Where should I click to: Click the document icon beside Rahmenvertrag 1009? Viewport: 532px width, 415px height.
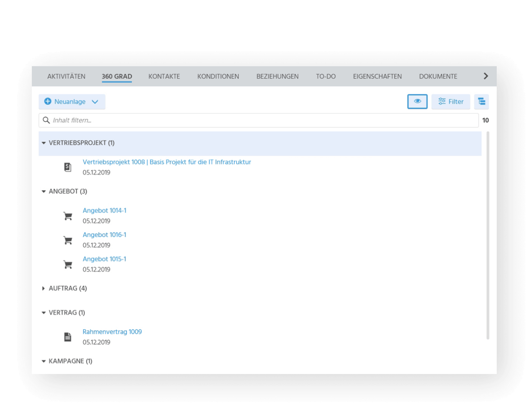click(68, 337)
